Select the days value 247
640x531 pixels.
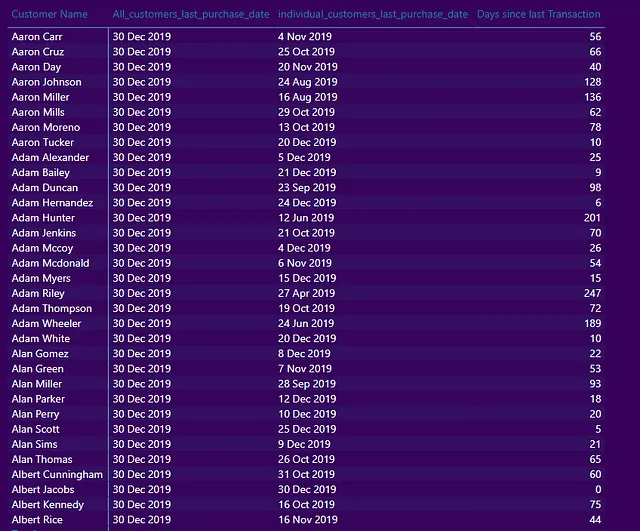tap(592, 293)
